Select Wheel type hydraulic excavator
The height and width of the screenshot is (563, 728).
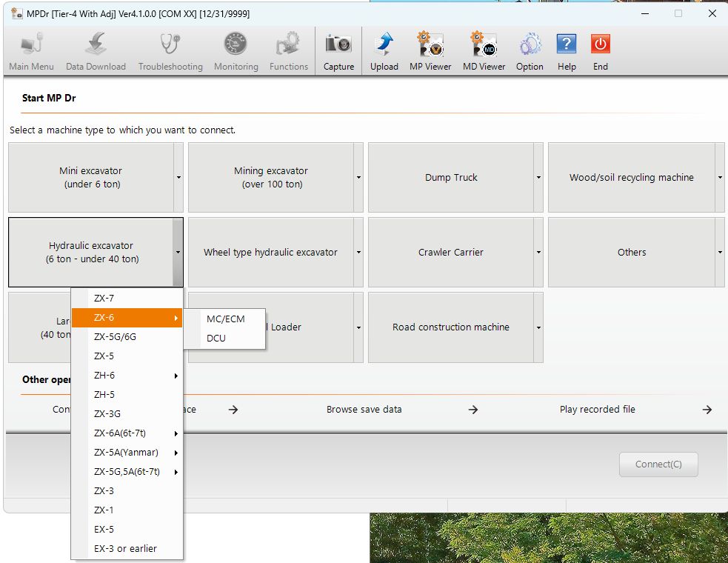[x=271, y=252]
